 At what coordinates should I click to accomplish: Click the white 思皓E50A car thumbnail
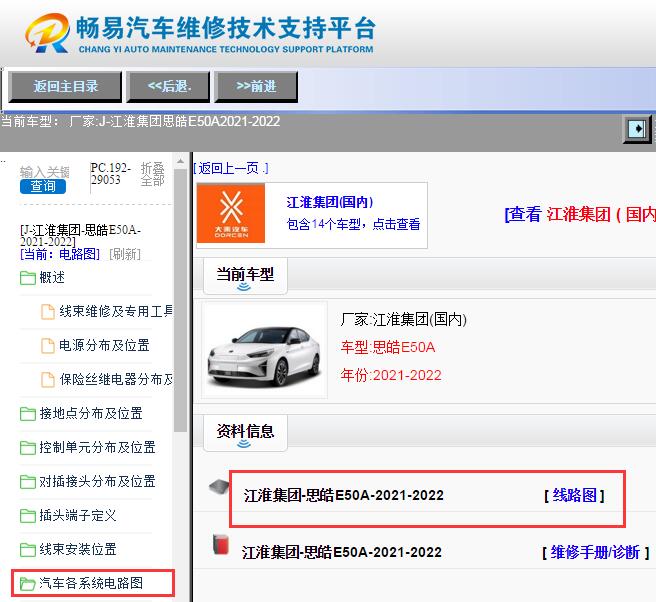click(264, 350)
